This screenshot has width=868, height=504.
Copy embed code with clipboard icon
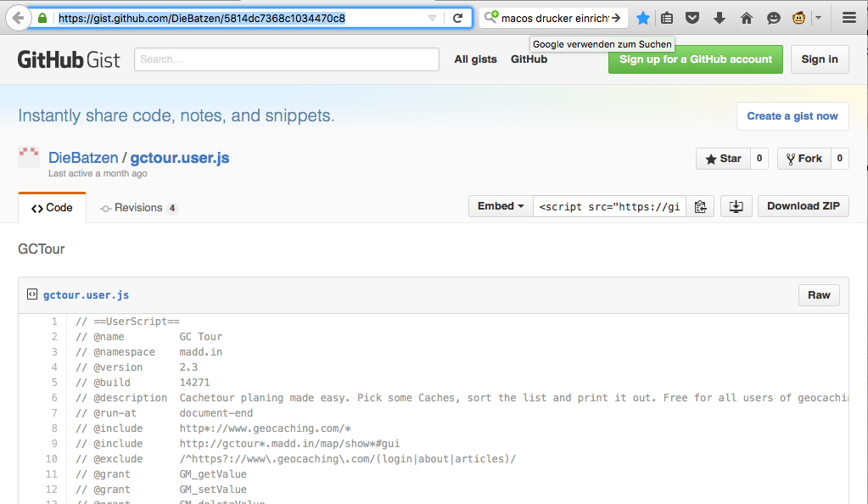point(700,206)
